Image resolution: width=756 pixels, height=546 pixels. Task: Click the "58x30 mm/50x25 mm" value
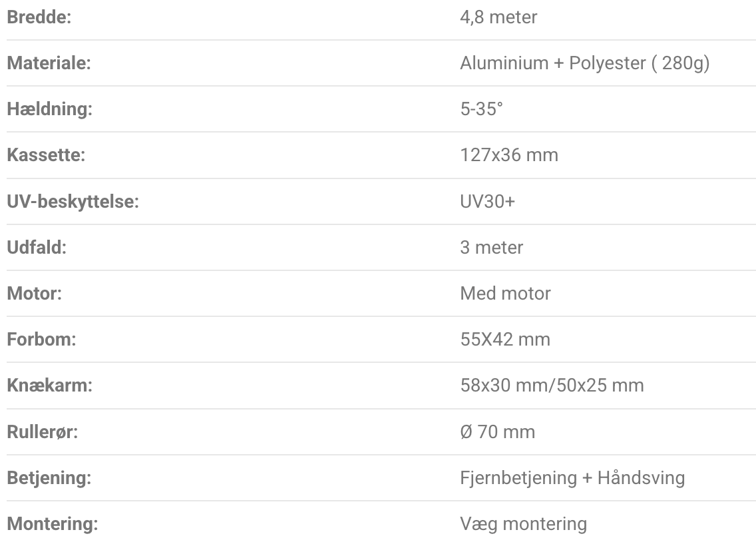[x=552, y=386]
